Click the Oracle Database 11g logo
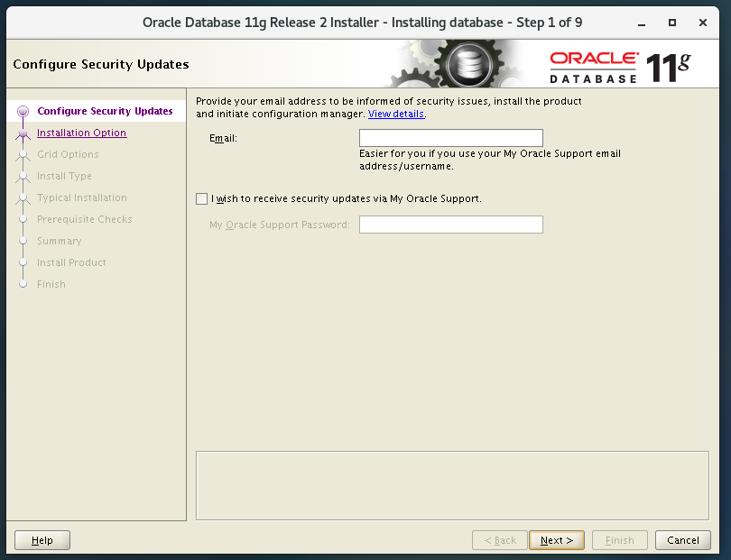This screenshot has height=560, width=731. 620,68
